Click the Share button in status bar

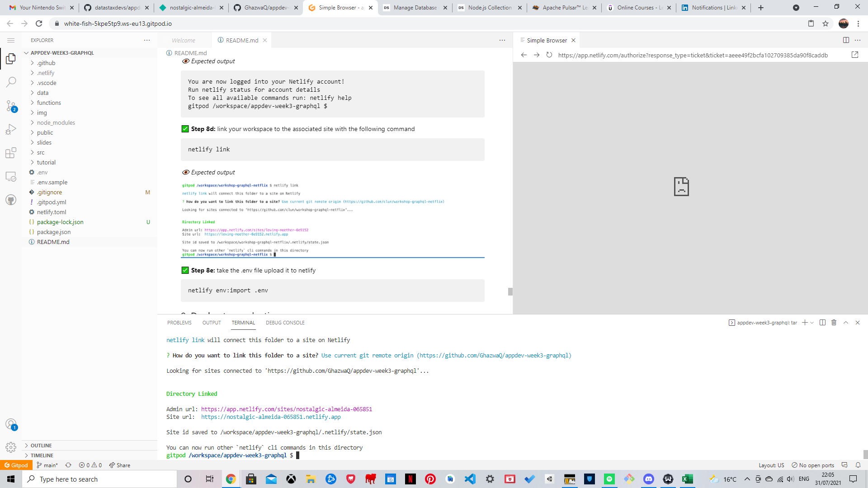[119, 465]
